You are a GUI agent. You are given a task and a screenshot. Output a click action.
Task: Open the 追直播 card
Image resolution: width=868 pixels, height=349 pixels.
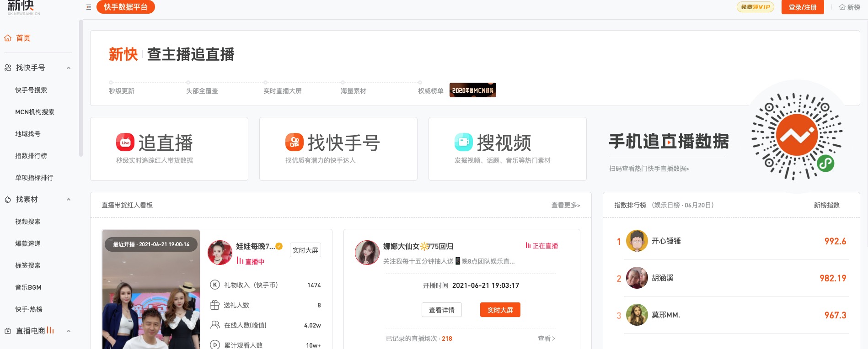pyautogui.click(x=169, y=149)
